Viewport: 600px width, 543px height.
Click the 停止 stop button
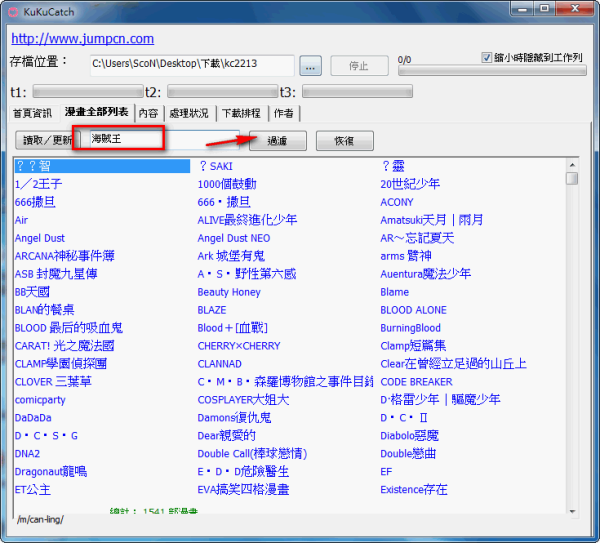(x=359, y=66)
